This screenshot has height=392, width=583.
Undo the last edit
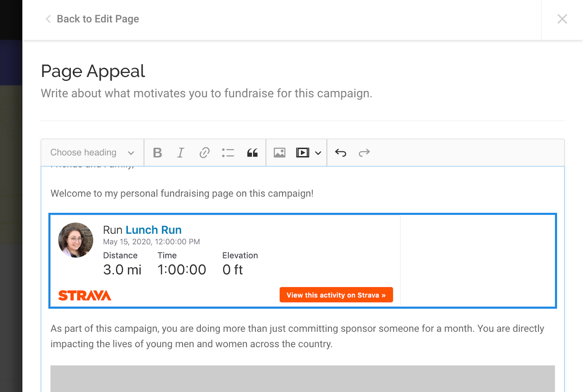341,153
